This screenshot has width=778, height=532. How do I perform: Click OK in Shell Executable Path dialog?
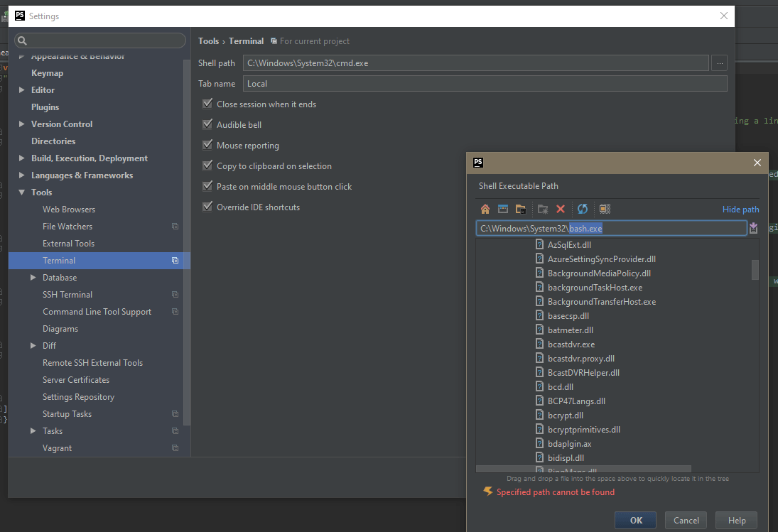[x=636, y=520]
